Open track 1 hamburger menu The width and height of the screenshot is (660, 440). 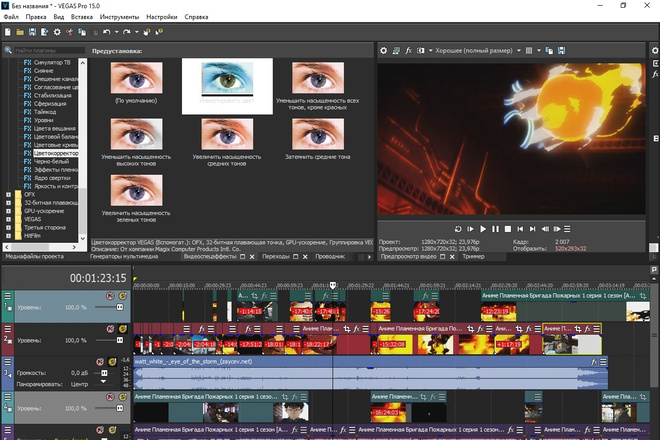click(x=8, y=296)
